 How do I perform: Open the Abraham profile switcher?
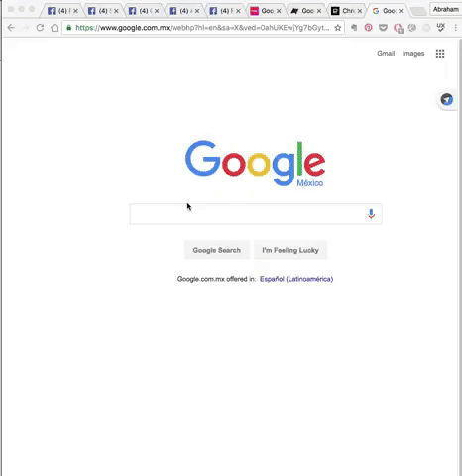click(446, 9)
